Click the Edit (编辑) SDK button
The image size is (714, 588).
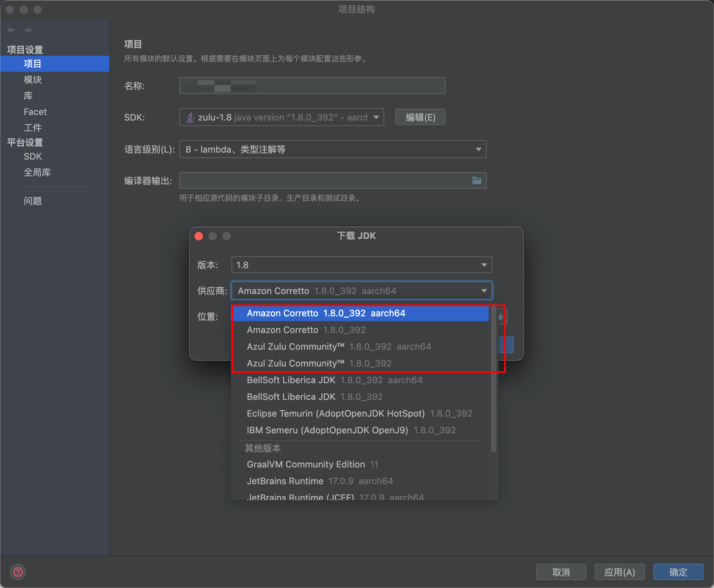420,117
